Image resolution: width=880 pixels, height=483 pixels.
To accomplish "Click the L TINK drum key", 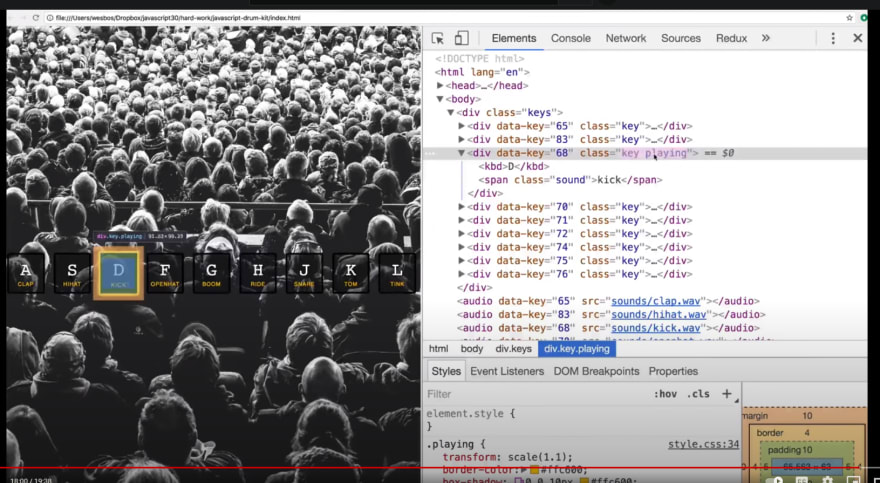I will click(397, 273).
